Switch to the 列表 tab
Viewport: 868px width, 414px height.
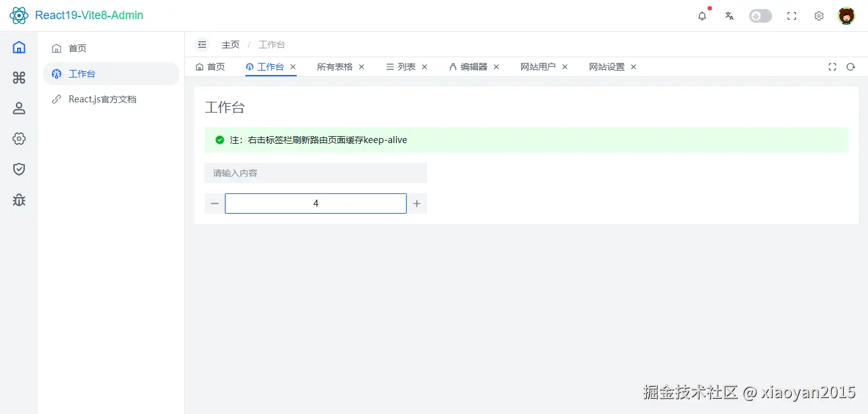401,67
